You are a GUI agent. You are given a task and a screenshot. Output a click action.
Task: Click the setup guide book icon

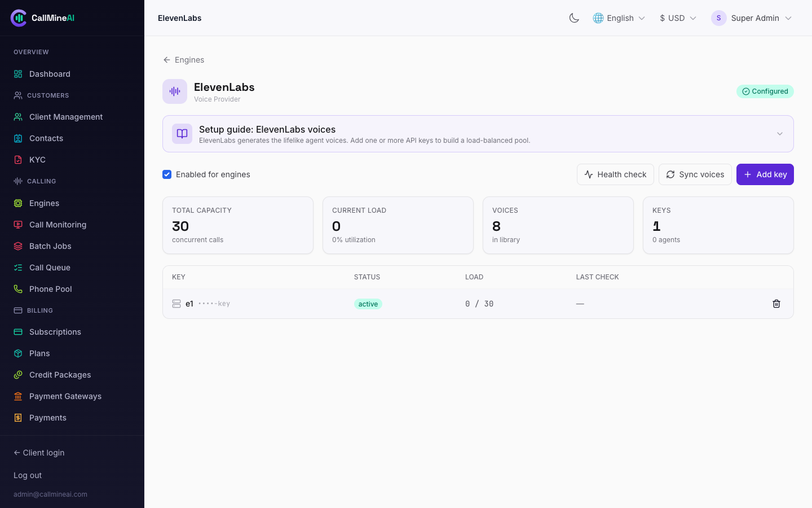(x=182, y=134)
